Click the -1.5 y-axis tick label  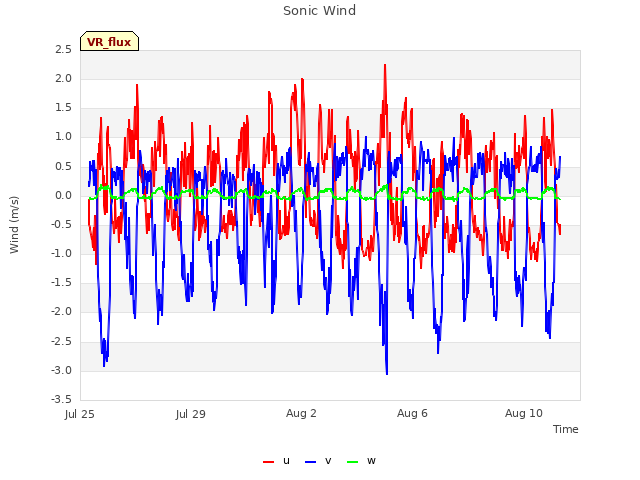coord(62,282)
